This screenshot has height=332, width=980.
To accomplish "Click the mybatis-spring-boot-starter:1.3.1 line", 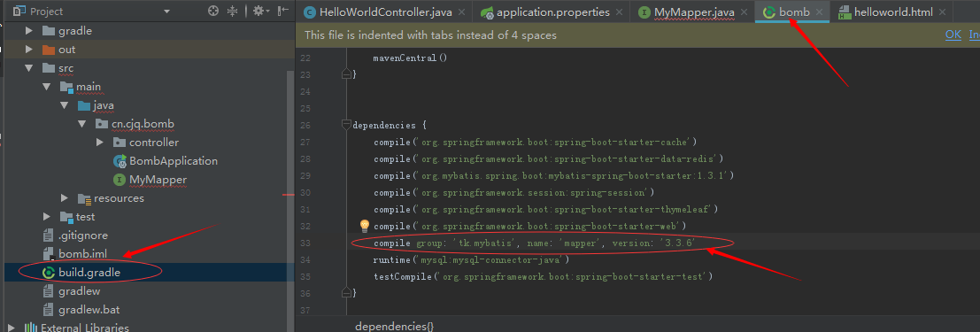I will 554,175.
